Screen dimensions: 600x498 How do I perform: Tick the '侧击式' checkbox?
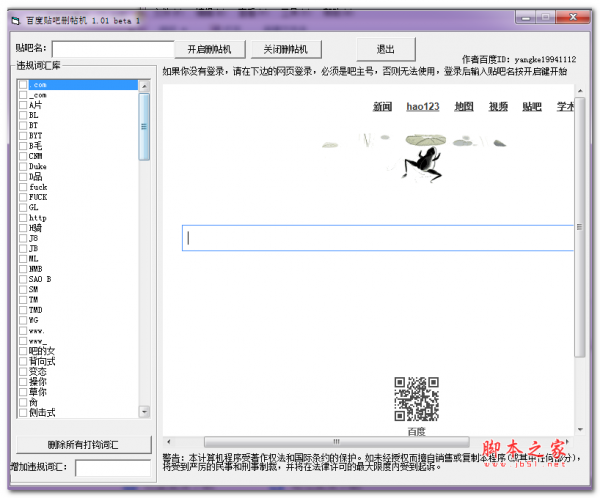coord(23,413)
